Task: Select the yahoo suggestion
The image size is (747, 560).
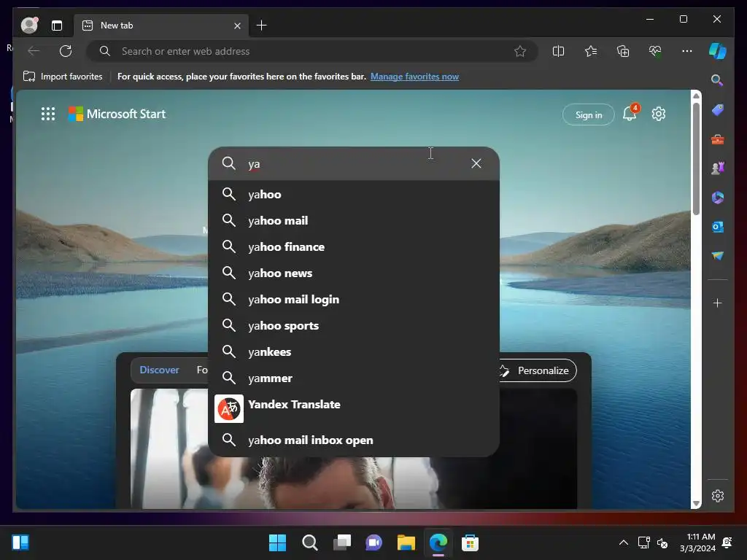Action: tap(354, 194)
